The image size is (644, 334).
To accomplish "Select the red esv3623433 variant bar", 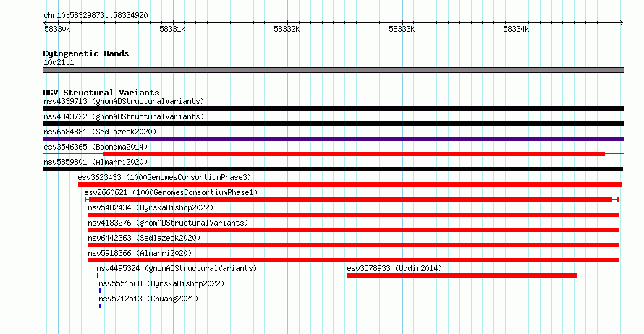I will (350, 184).
